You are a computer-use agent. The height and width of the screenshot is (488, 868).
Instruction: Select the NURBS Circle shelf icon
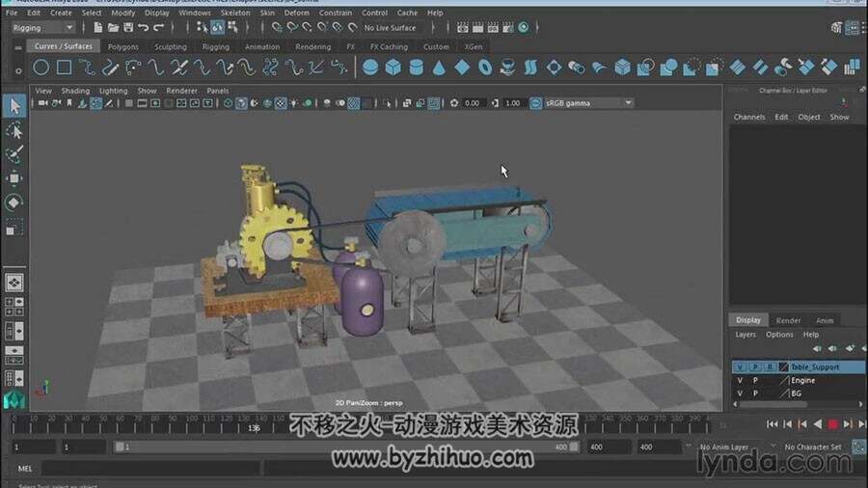41,68
